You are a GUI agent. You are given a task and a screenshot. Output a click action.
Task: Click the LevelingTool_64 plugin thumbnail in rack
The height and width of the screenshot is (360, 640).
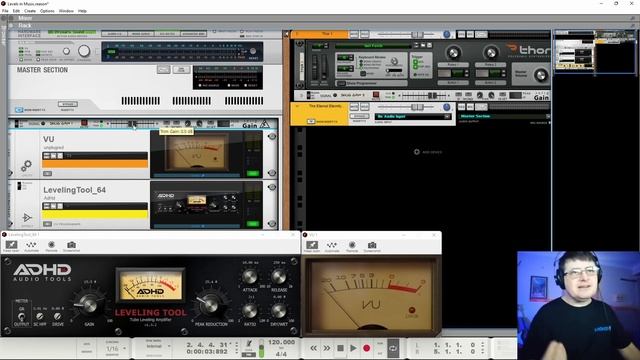coord(197,204)
